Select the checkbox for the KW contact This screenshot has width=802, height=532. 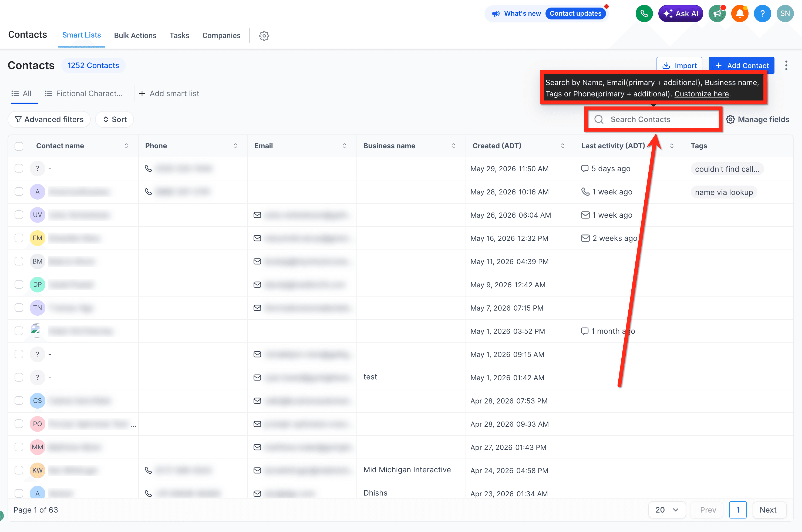pos(19,470)
